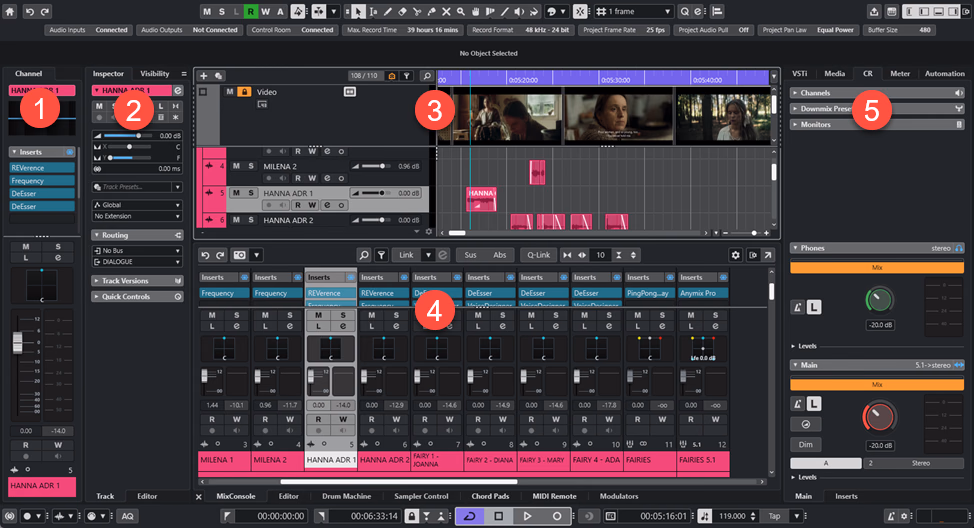This screenshot has height=528, width=974.
Task: Select the FAIRIES 5.1 channel name
Action: [703, 460]
